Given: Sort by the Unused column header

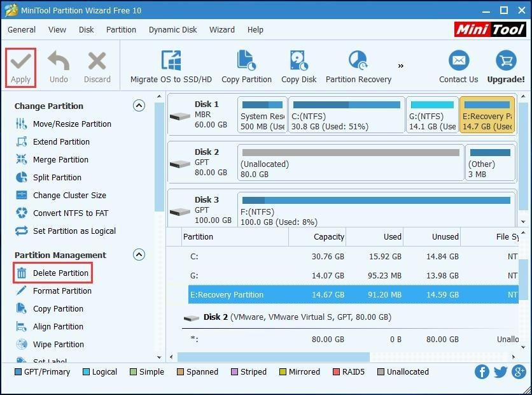Looking at the screenshot, I should (x=431, y=237).
